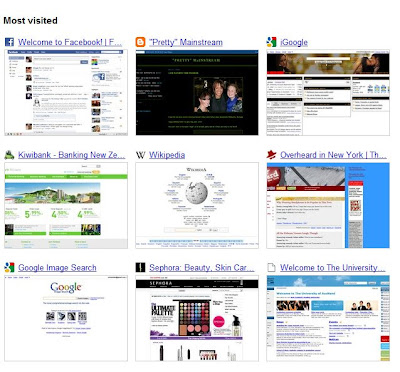Open the Kiwibank - Banking New Ze... link
This screenshot has height=372, width=400.
[72, 155]
